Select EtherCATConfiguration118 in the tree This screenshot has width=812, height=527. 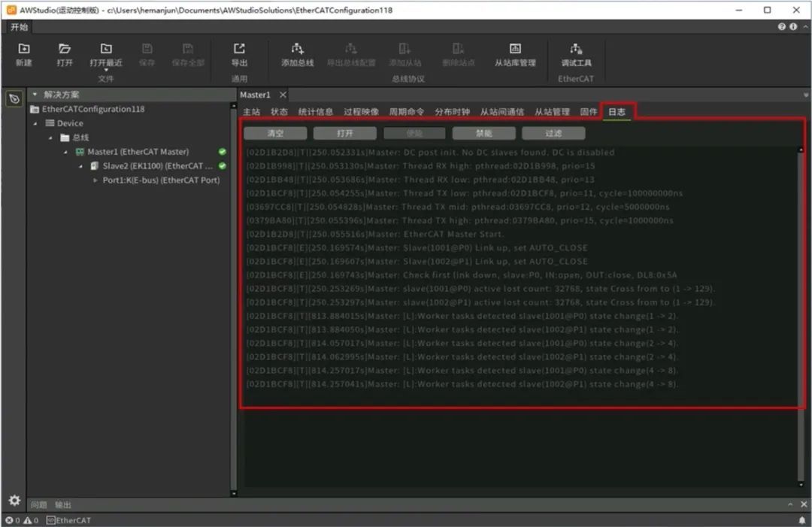pyautogui.click(x=93, y=109)
